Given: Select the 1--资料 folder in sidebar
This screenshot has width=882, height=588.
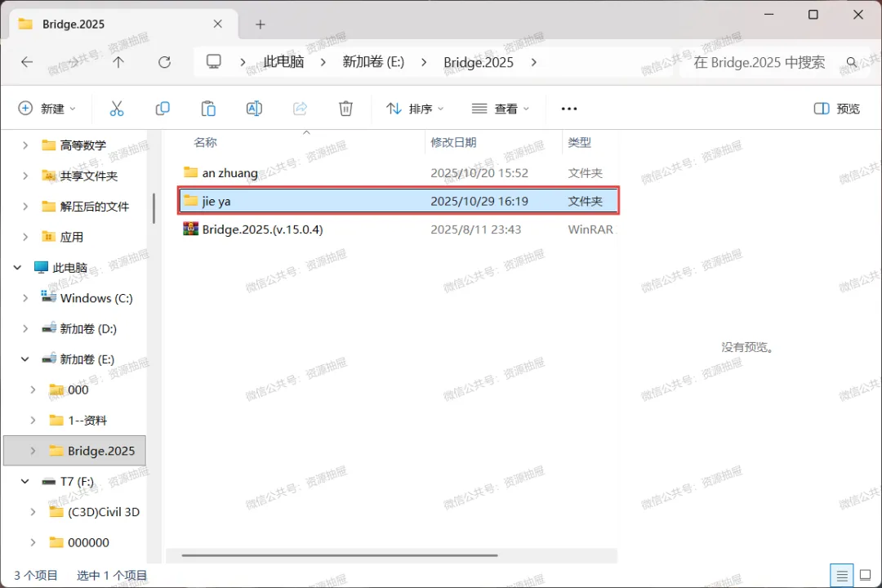Looking at the screenshot, I should coord(87,421).
